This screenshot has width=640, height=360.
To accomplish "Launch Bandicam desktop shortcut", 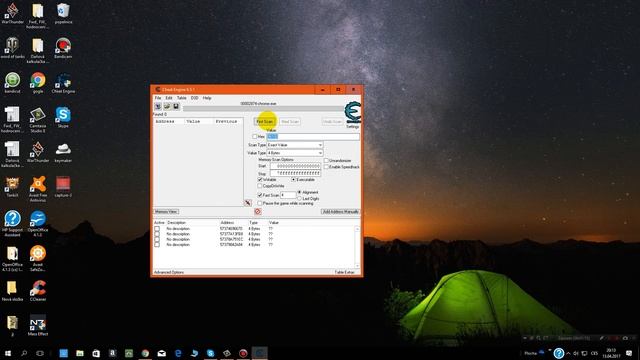I will (x=63, y=48).
